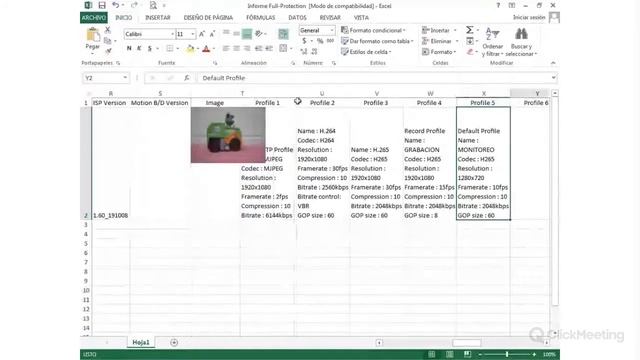Click the Undo arrow icon
The width and height of the screenshot is (640, 360).
[116, 5]
